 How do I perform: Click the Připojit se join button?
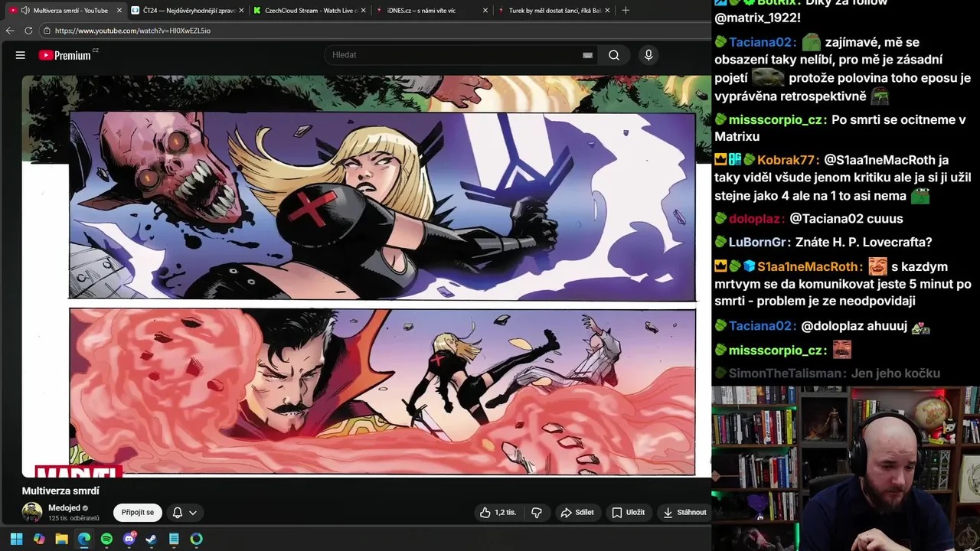(x=138, y=513)
